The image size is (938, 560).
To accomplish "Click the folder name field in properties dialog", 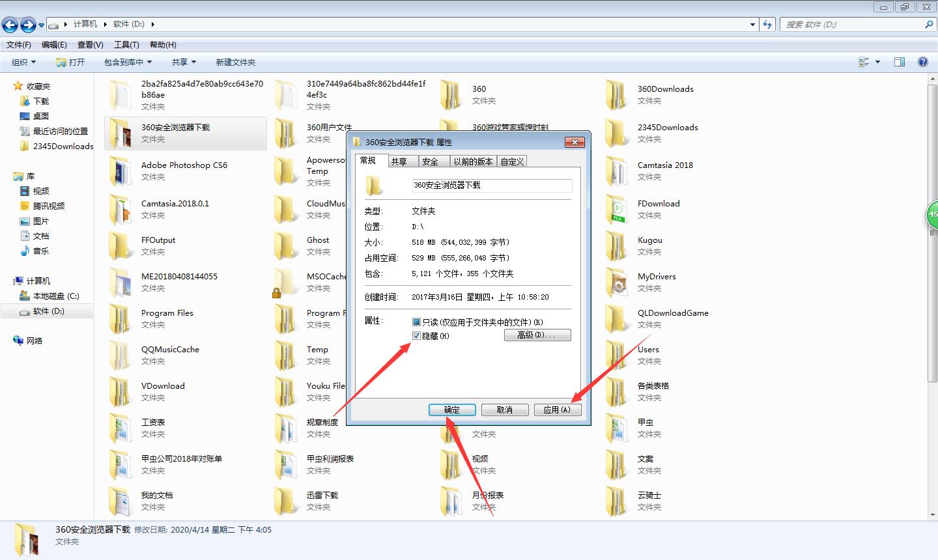I will (x=492, y=186).
